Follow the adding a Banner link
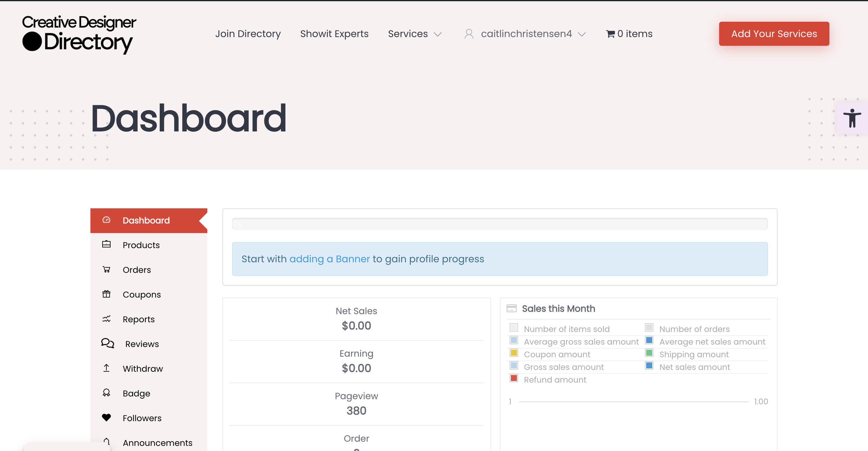This screenshot has width=868, height=451. pos(329,259)
